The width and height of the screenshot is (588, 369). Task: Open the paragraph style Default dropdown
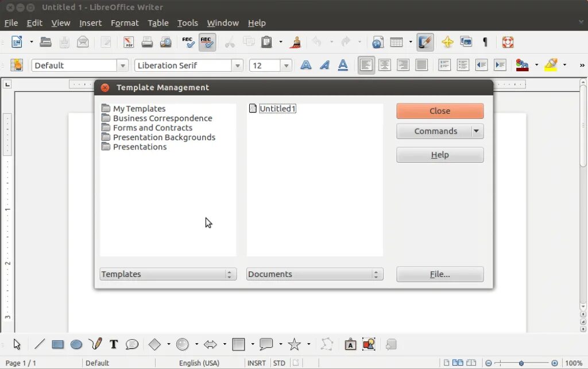click(123, 66)
